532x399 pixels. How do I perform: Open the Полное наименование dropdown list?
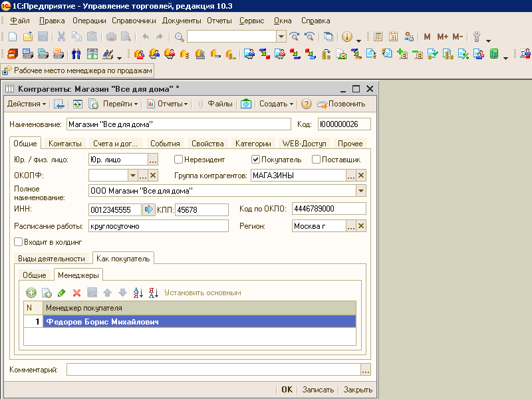(361, 191)
